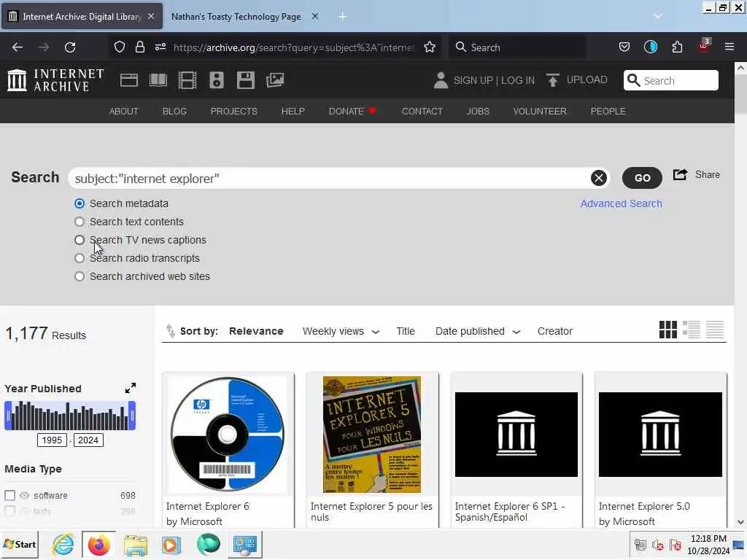Switch to compact list view
The height and width of the screenshot is (560, 747).
pyautogui.click(x=715, y=330)
